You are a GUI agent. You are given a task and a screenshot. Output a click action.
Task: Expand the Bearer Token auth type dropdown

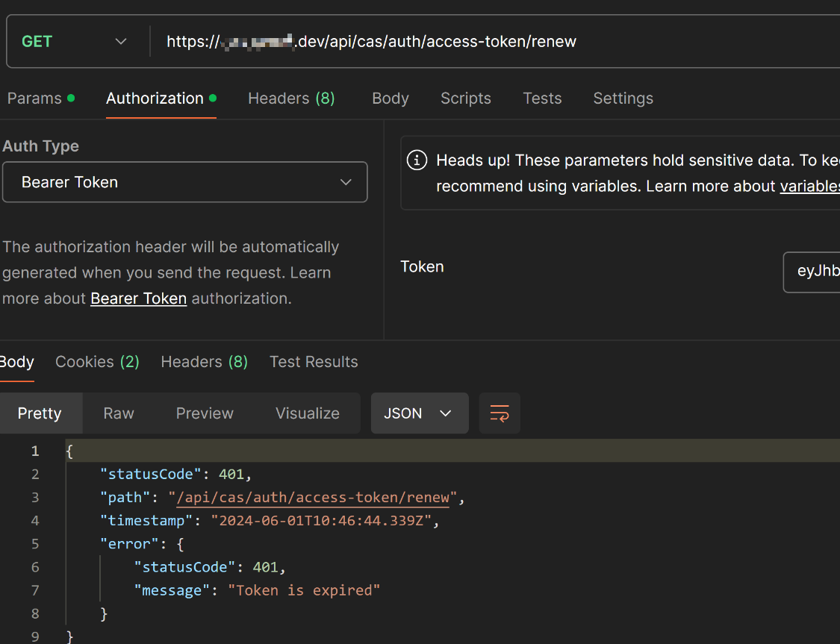coord(185,182)
